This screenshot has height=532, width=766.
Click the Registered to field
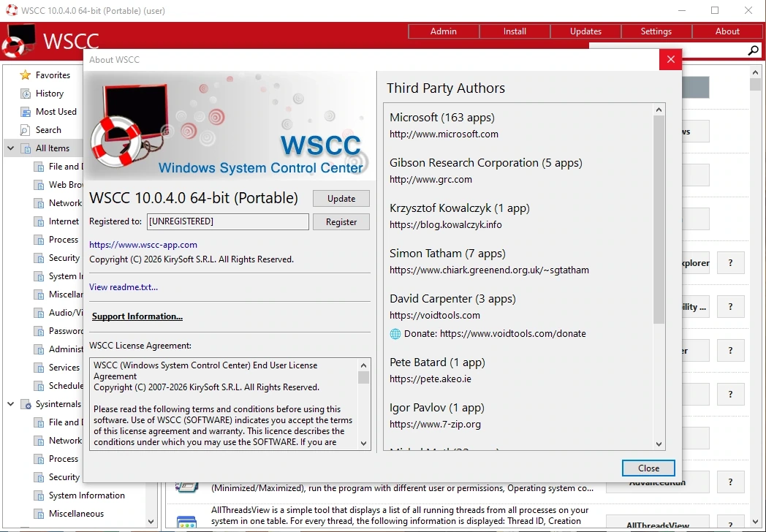[227, 222]
